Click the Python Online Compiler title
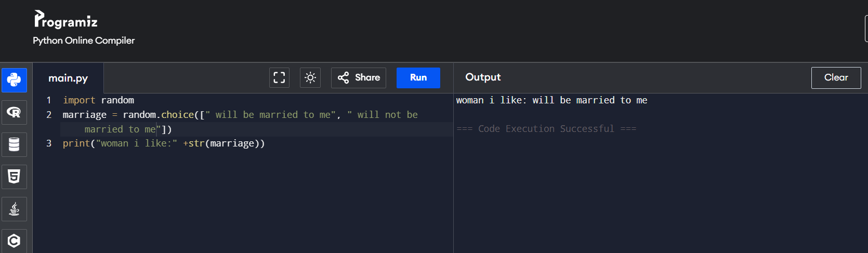Viewport: 868px width, 253px height. pos(84,41)
